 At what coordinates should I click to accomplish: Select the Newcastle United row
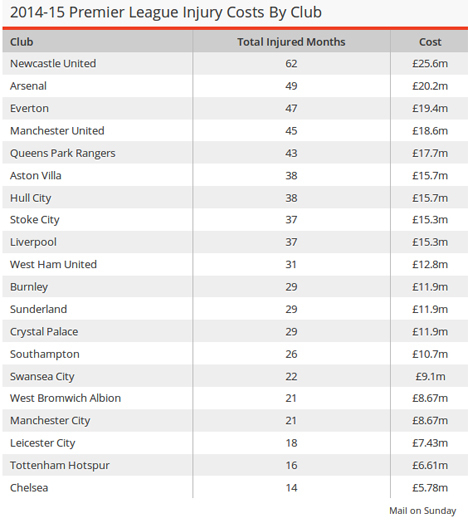235,63
